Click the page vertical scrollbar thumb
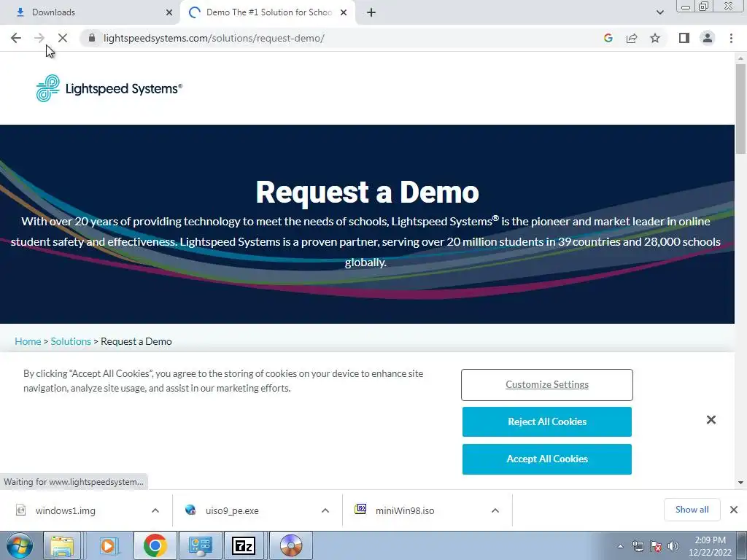The image size is (747, 560). [x=740, y=109]
